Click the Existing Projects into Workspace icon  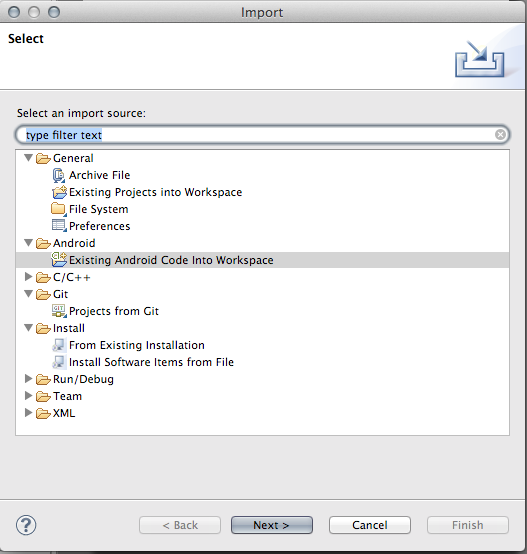[59, 192]
